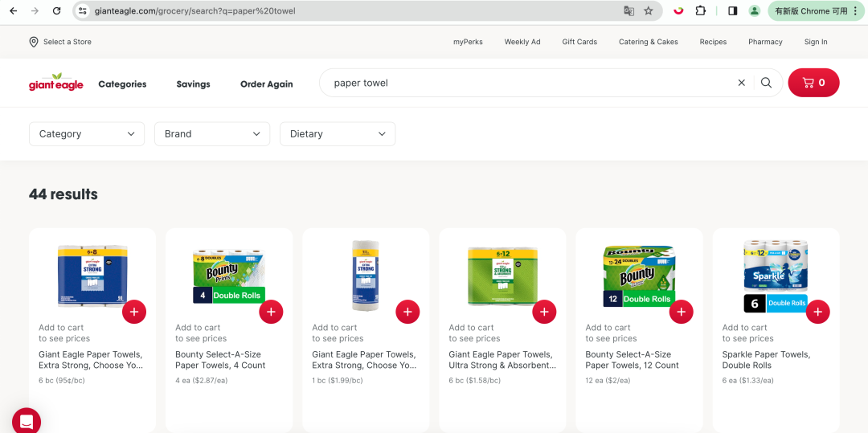Open single roll Giant Eagle towel image

pyautogui.click(x=366, y=276)
